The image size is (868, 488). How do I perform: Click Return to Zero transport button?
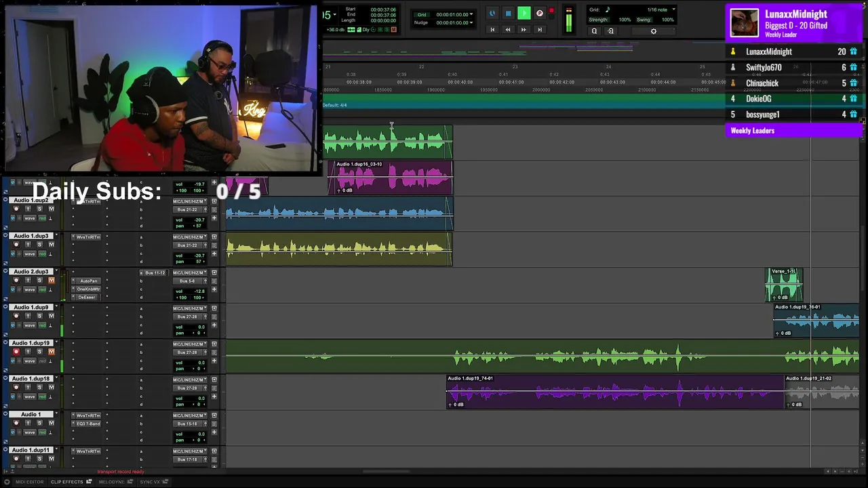coord(492,30)
